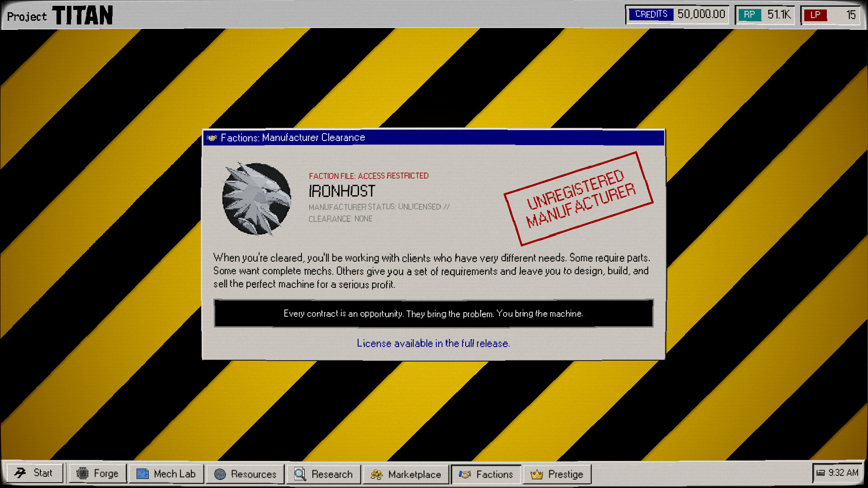Click the Start arrow icon
The height and width of the screenshot is (488, 868).
[x=20, y=473]
